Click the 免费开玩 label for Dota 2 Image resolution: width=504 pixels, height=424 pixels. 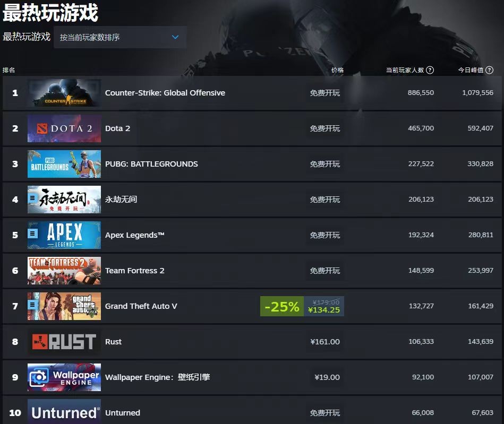click(325, 128)
